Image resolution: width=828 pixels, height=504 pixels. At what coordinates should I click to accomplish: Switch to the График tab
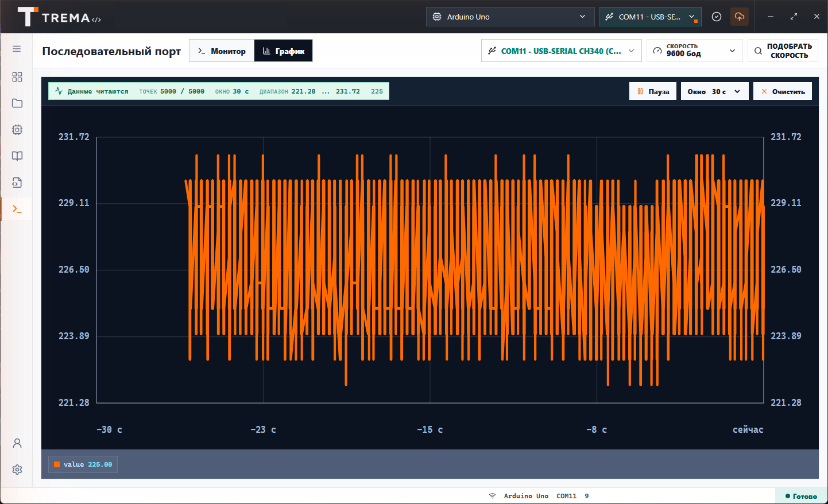(x=284, y=51)
